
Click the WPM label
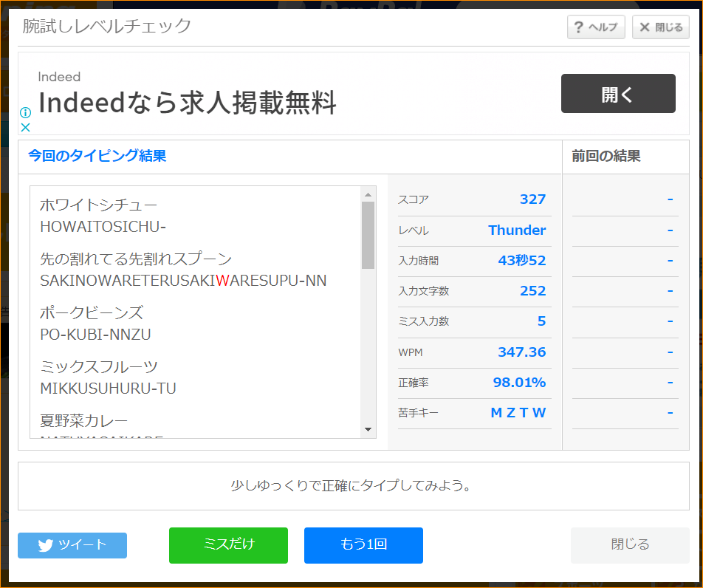coord(411,352)
